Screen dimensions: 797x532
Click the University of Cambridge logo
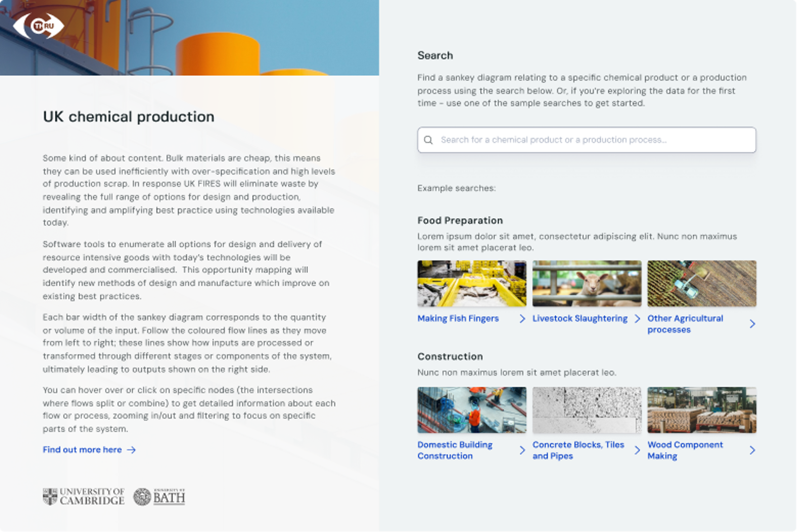(83, 497)
